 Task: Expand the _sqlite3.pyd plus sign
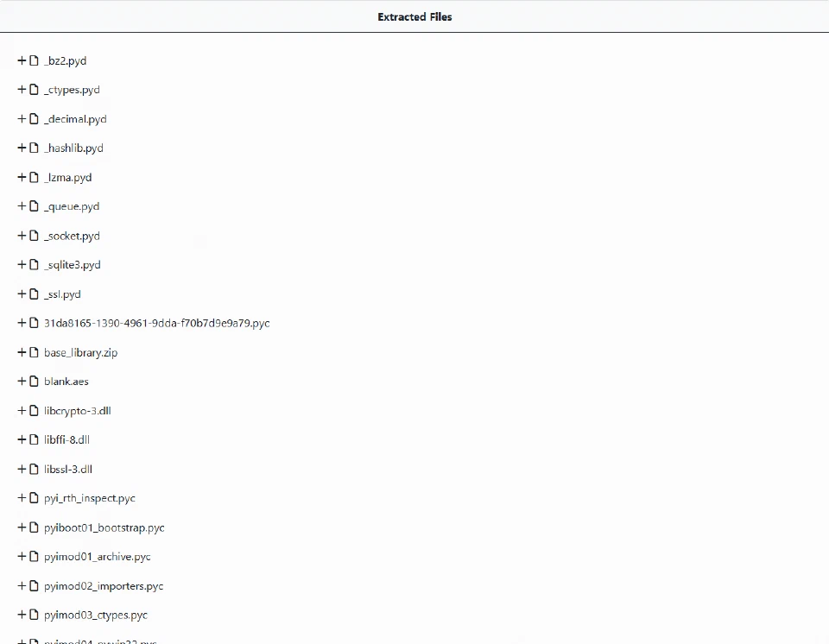click(22, 264)
